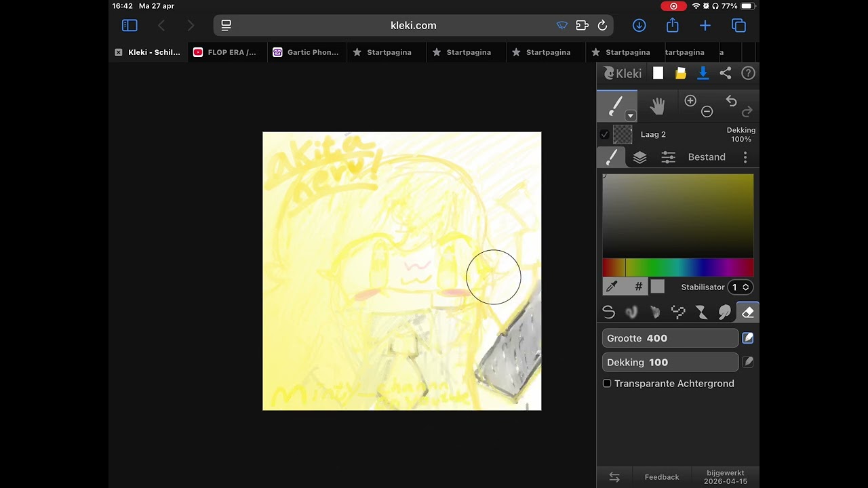Open the Bestand tab
Viewport: 868px width, 488px height.
coord(707,157)
